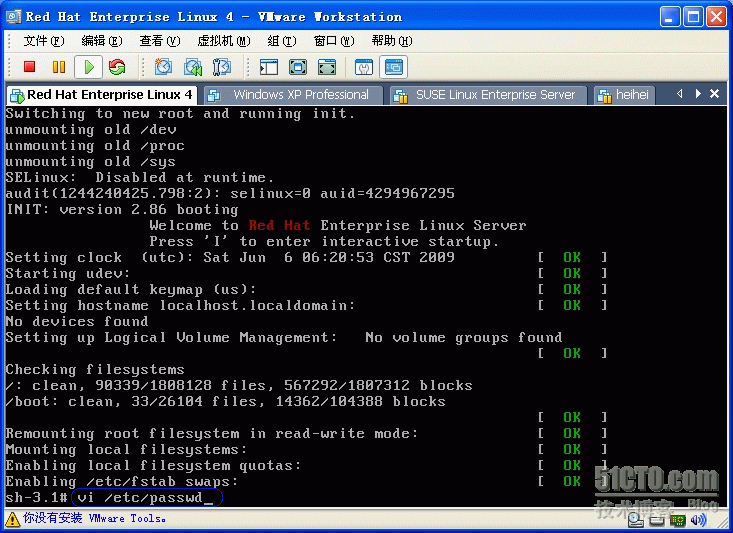Viewport: 733px width, 533px height.
Task: Click the window resize grip corner
Action: point(724,524)
